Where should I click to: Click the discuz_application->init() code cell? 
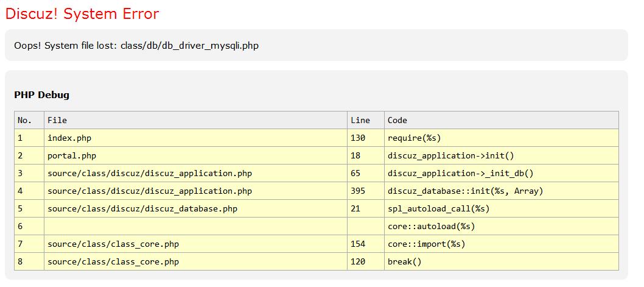click(x=502, y=156)
